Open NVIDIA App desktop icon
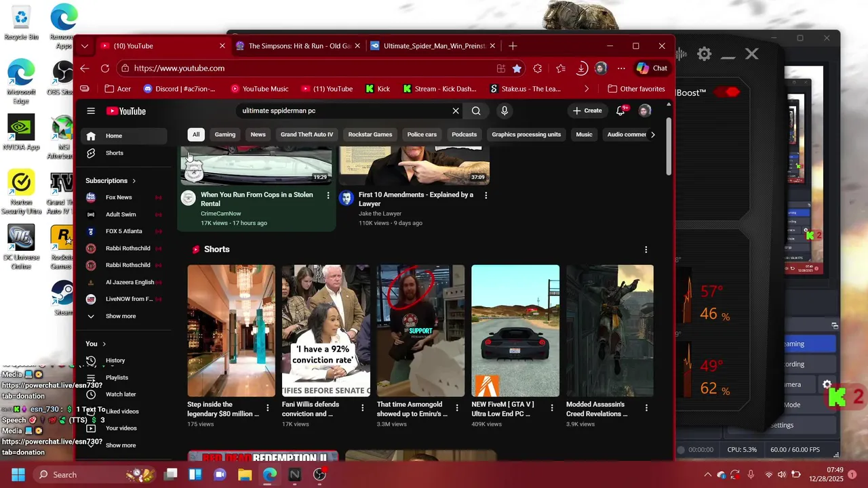The width and height of the screenshot is (868, 488). click(x=21, y=131)
